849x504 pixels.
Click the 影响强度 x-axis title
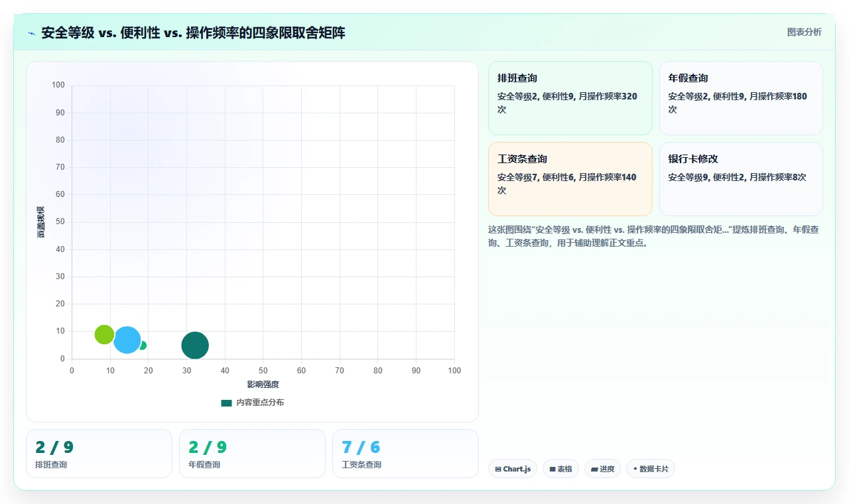[x=263, y=385]
